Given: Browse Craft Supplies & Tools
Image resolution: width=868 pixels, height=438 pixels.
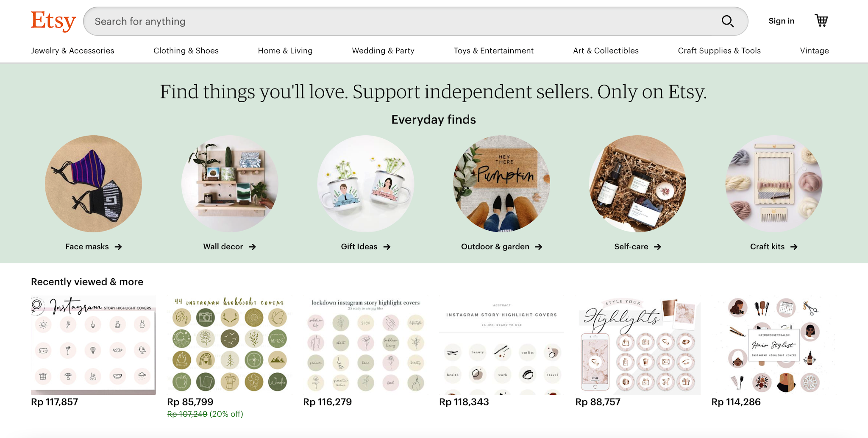Looking at the screenshot, I should (x=719, y=50).
